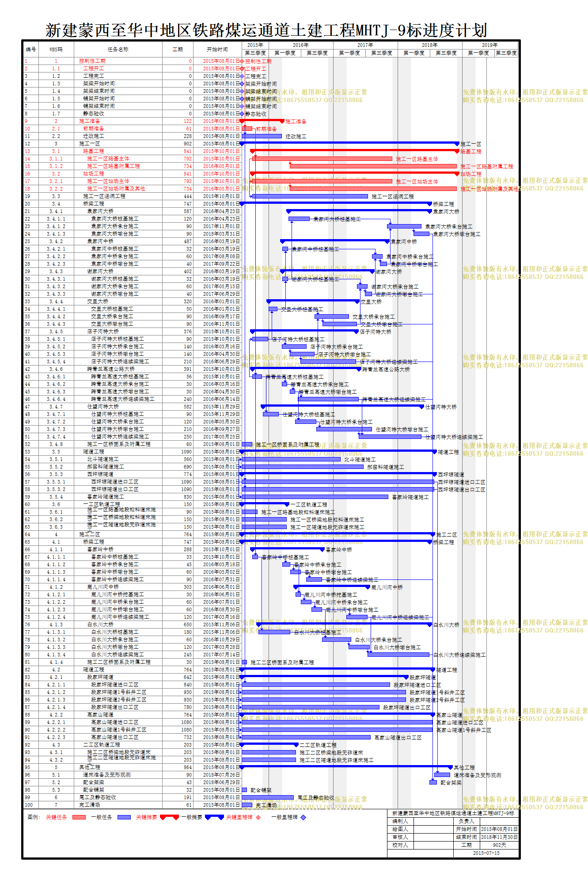The image size is (588, 880).
Task: Select task name 站场工程 in row 16
Action: click(x=94, y=174)
